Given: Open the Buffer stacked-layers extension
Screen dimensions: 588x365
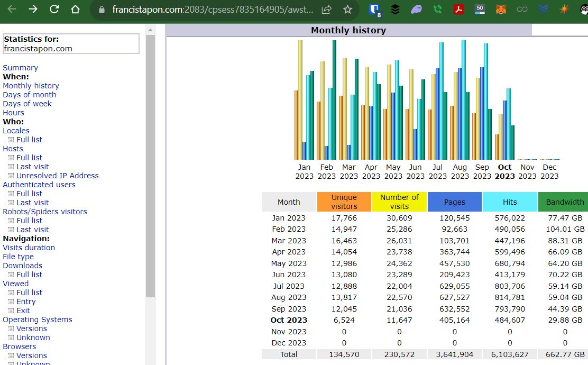Looking at the screenshot, I should (x=395, y=10).
